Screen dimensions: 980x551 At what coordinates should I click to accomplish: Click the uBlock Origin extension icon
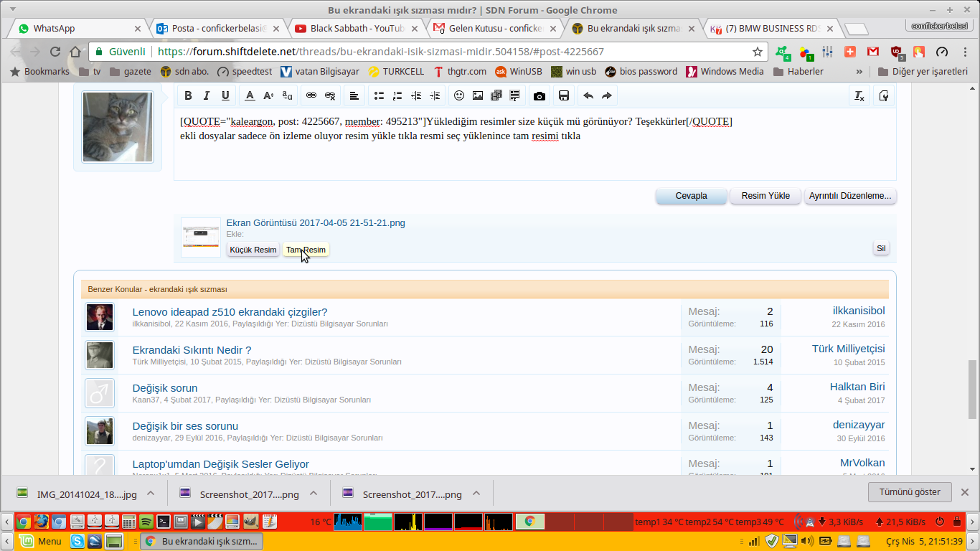coord(896,52)
